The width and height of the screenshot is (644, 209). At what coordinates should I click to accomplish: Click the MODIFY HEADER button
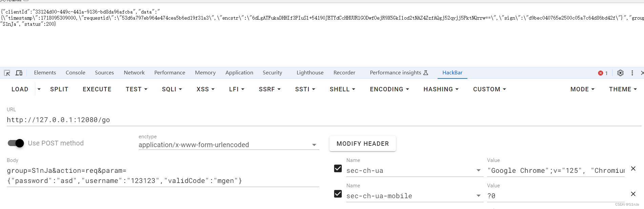(362, 144)
